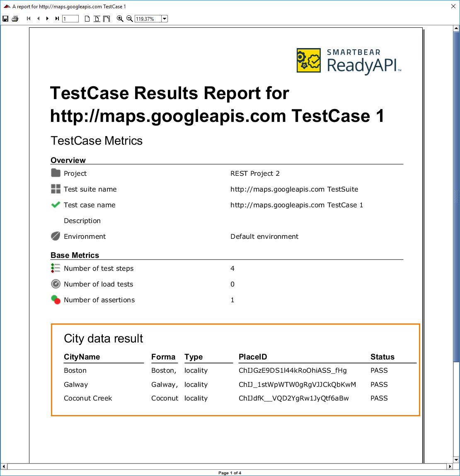The height and width of the screenshot is (476, 460).
Task: Select the fit-page view icon
Action: pyautogui.click(x=96, y=18)
